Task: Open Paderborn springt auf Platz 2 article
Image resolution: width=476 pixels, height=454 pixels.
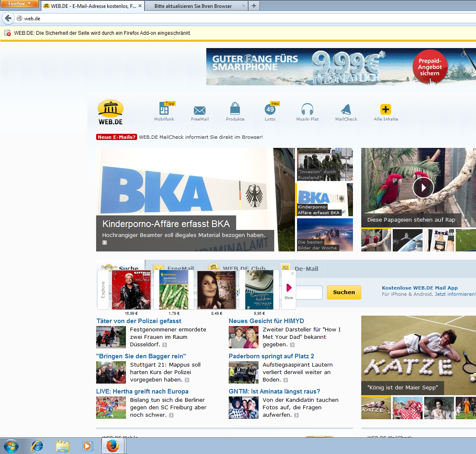Action: 271,356
